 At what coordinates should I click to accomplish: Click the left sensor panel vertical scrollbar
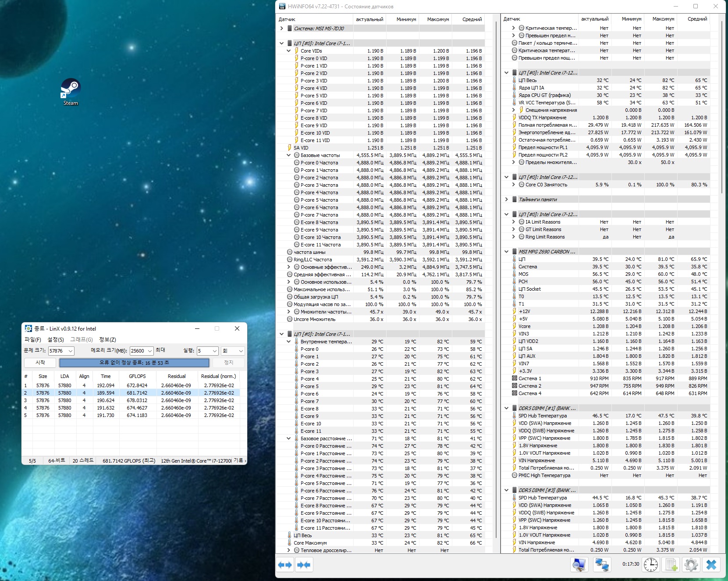[497, 281]
